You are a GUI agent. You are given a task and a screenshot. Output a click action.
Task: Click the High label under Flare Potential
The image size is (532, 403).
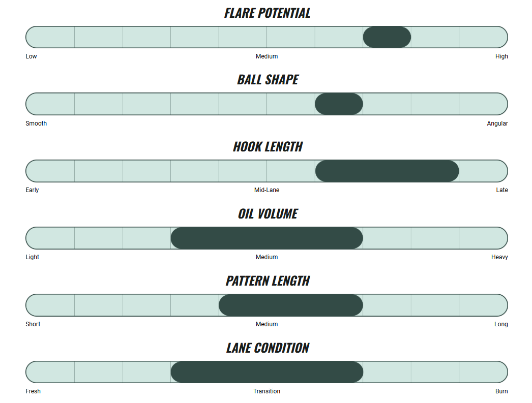pos(501,56)
